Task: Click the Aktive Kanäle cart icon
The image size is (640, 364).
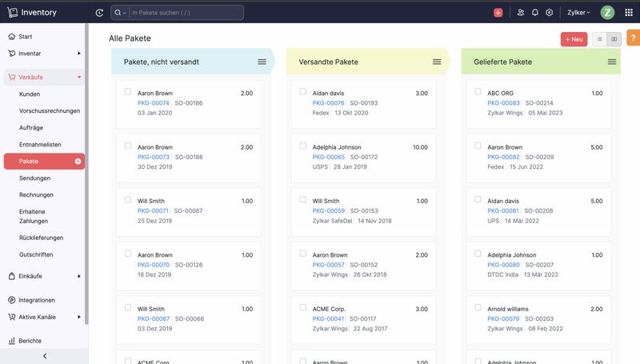Action: (12, 317)
